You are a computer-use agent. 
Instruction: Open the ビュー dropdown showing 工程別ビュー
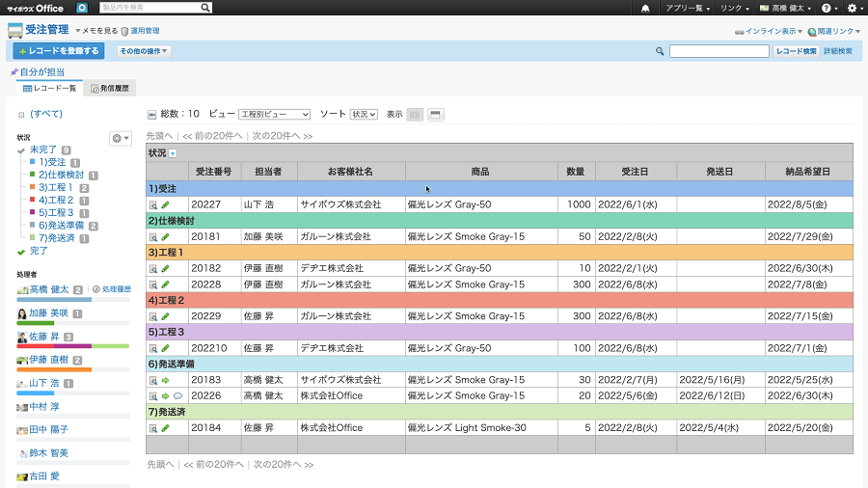click(x=274, y=114)
